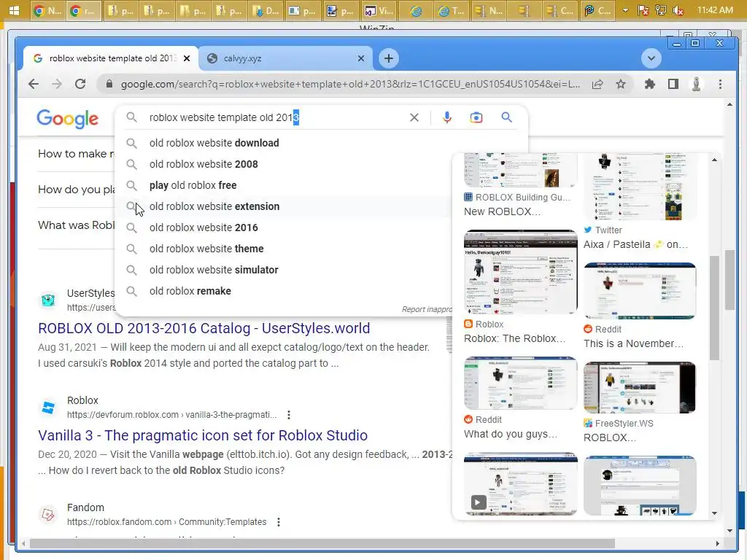Click inside the Google search text field
The height and width of the screenshot is (560, 747).
(276, 117)
